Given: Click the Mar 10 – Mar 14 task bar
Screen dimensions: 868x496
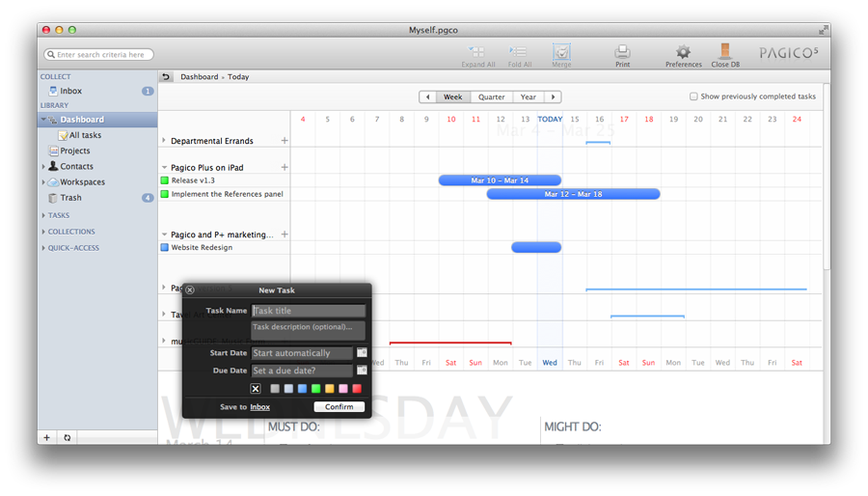Looking at the screenshot, I should [500, 180].
